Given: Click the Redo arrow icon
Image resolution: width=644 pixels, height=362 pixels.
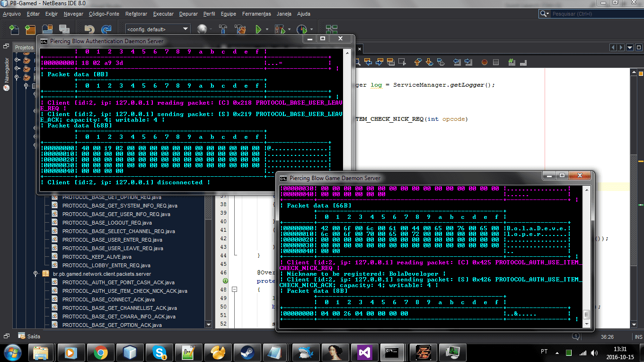Looking at the screenshot, I should tap(106, 29).
